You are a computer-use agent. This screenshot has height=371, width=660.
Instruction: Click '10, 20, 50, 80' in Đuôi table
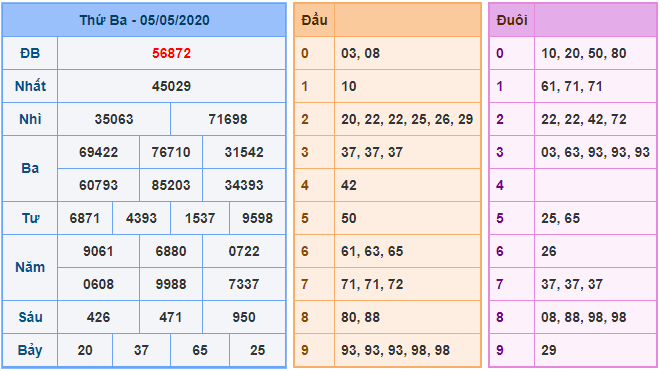[x=584, y=53]
